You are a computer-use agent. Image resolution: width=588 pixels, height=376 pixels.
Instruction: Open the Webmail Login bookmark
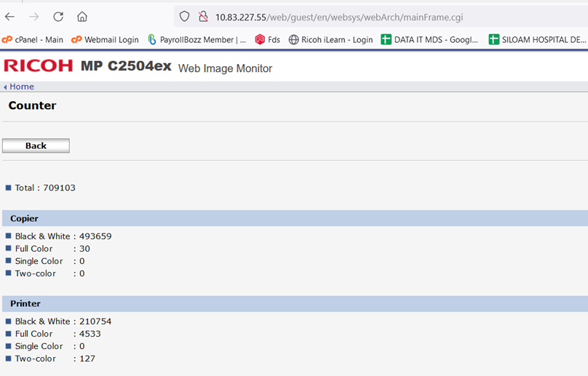pos(105,39)
